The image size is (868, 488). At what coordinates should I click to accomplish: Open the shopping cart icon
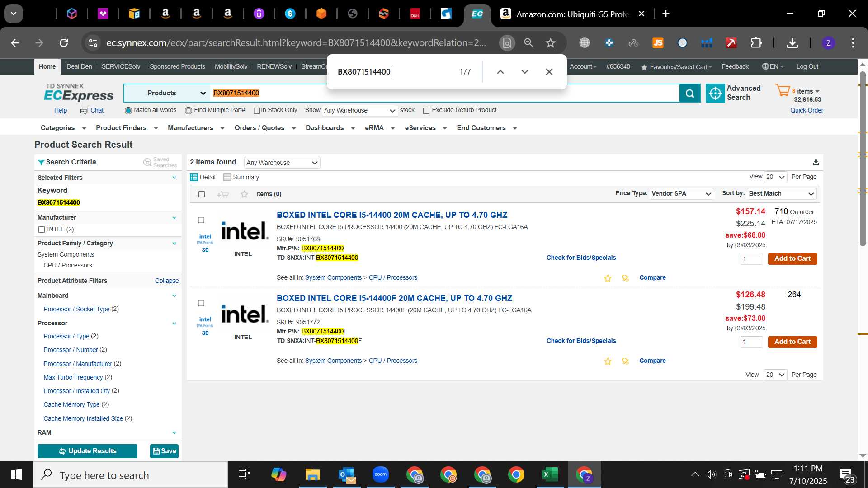pos(783,90)
